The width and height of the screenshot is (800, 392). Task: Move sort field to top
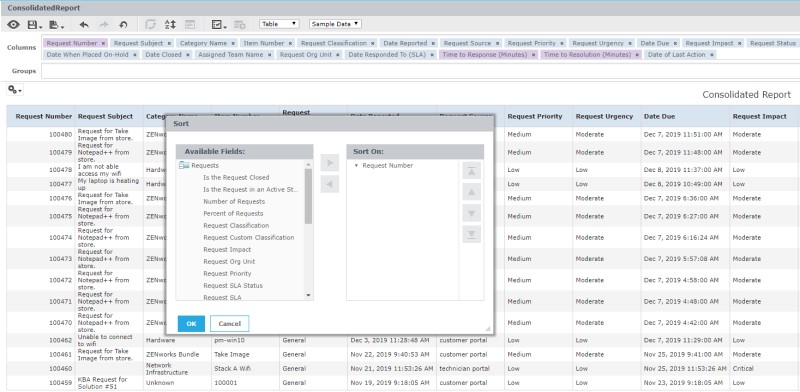(471, 171)
